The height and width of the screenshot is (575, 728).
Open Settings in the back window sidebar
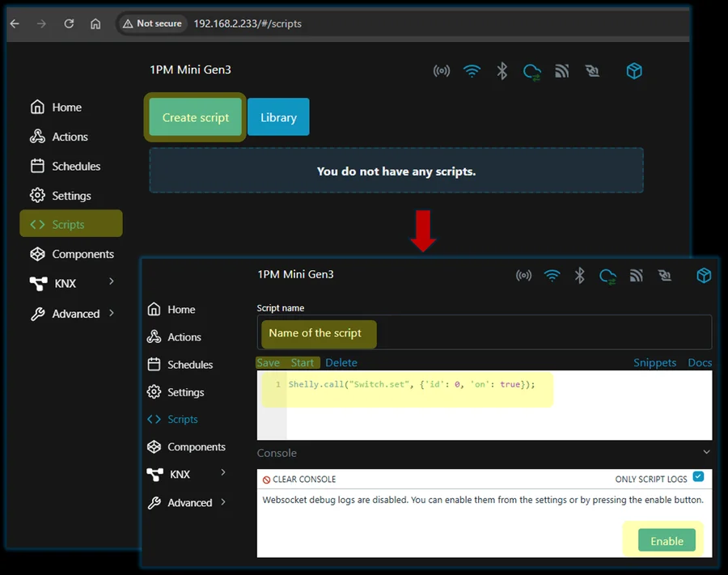point(61,196)
